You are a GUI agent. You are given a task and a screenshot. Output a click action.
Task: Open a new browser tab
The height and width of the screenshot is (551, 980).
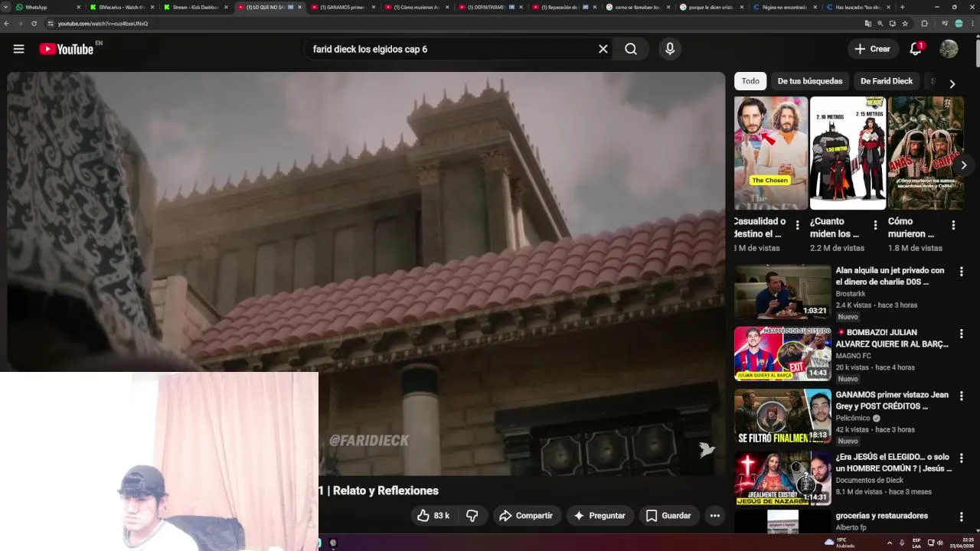[902, 7]
